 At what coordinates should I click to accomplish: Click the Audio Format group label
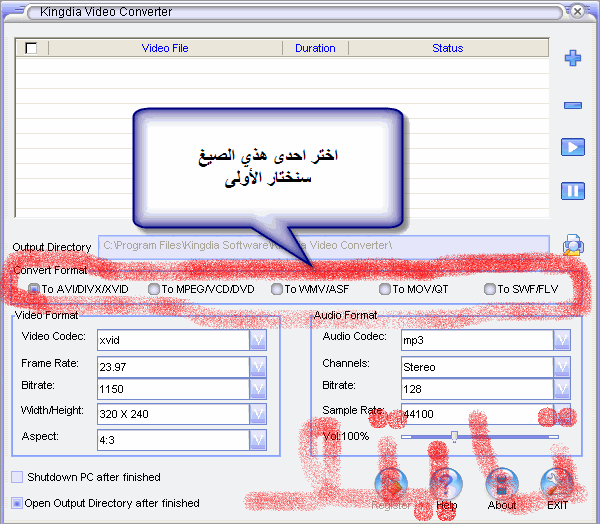click(x=346, y=315)
